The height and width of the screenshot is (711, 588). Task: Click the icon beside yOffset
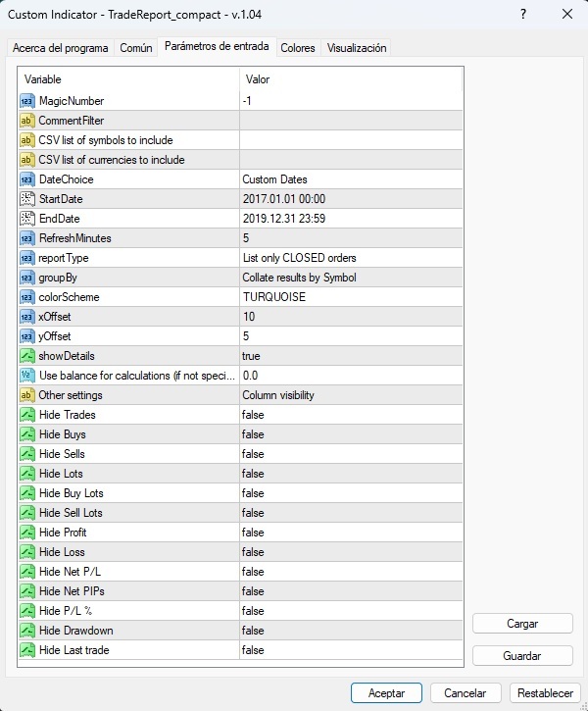point(27,336)
